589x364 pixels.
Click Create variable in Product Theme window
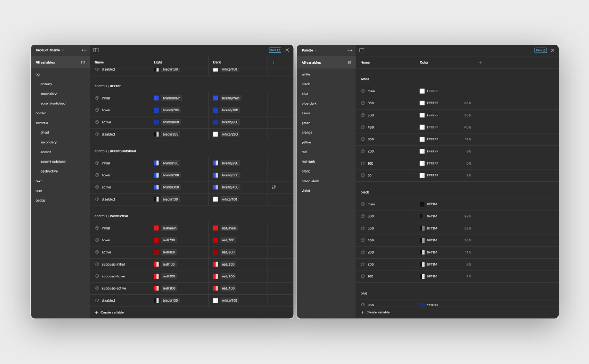[109, 312]
